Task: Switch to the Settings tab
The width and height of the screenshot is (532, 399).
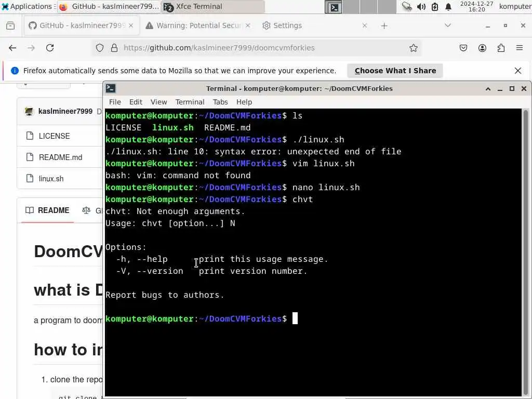Action: (x=315, y=25)
